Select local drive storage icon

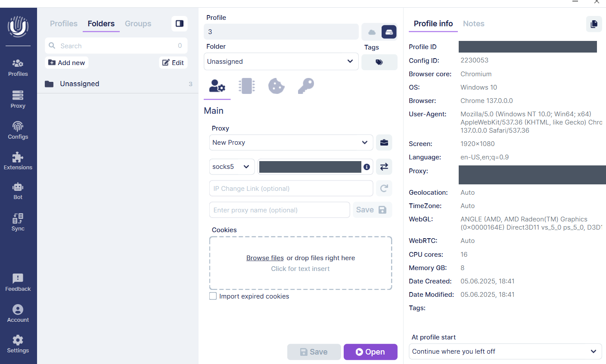[389, 32]
